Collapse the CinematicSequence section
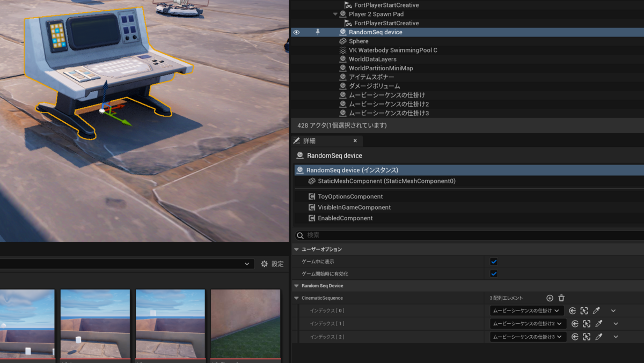644x363 pixels. [297, 298]
